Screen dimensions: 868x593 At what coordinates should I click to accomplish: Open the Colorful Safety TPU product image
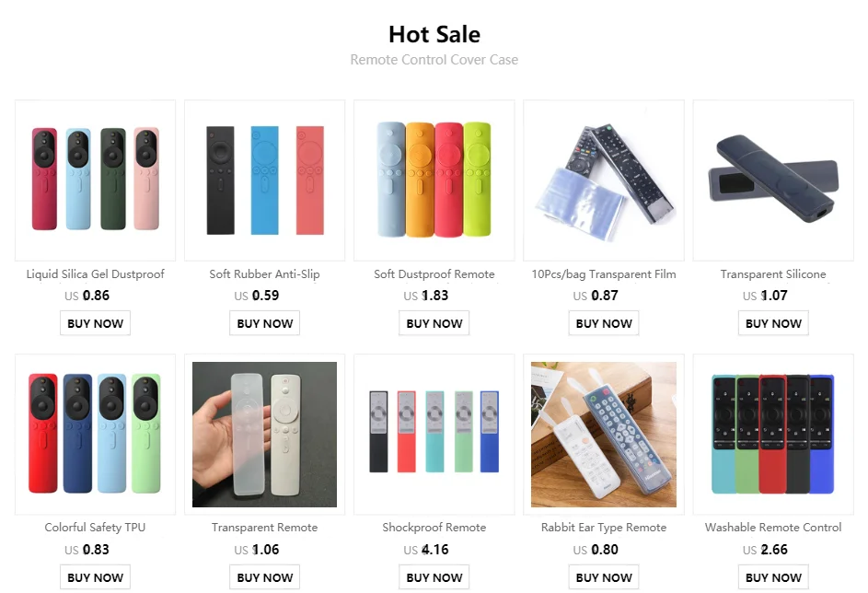(95, 435)
